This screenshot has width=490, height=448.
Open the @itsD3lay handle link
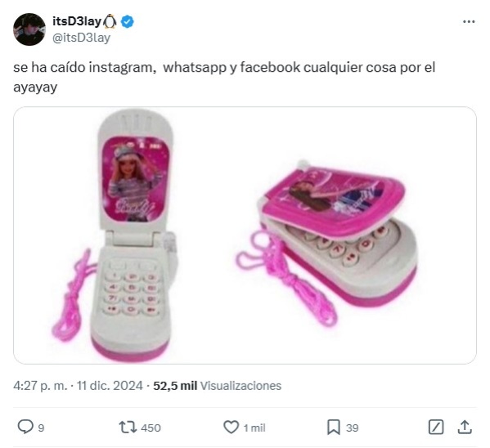point(81,38)
